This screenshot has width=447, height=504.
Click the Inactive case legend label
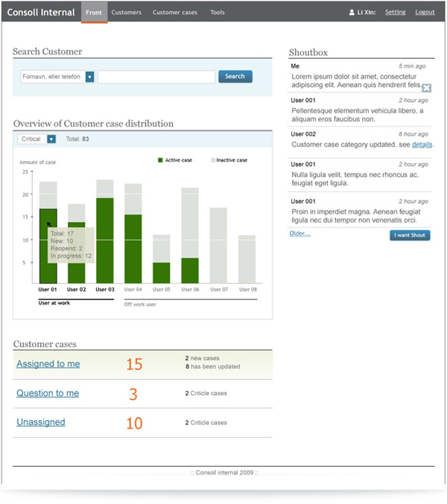[x=232, y=160]
